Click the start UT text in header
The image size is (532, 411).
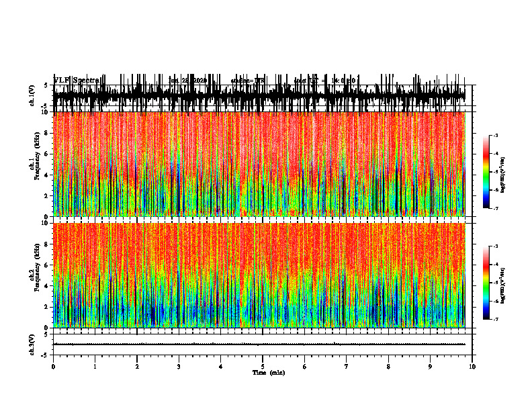[325, 81]
